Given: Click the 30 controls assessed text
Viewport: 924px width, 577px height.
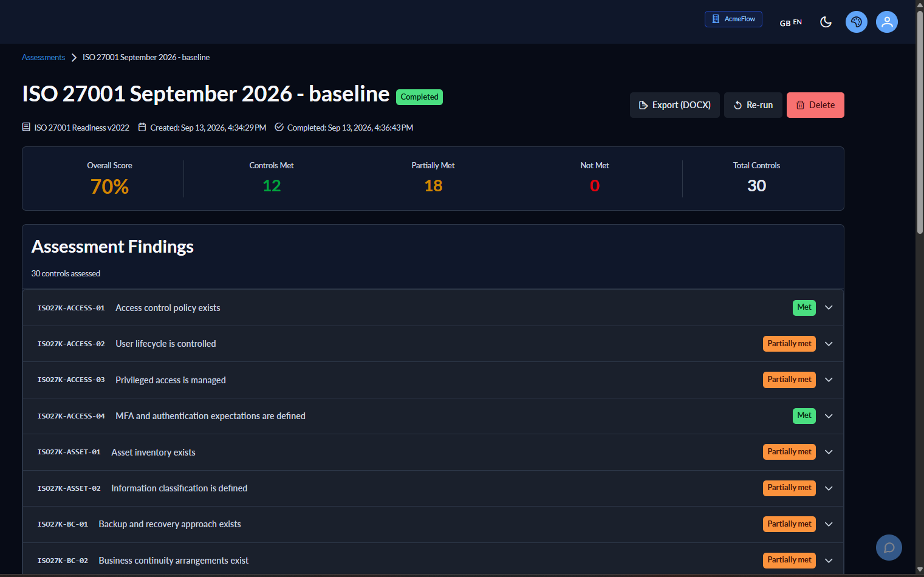Looking at the screenshot, I should (x=66, y=274).
